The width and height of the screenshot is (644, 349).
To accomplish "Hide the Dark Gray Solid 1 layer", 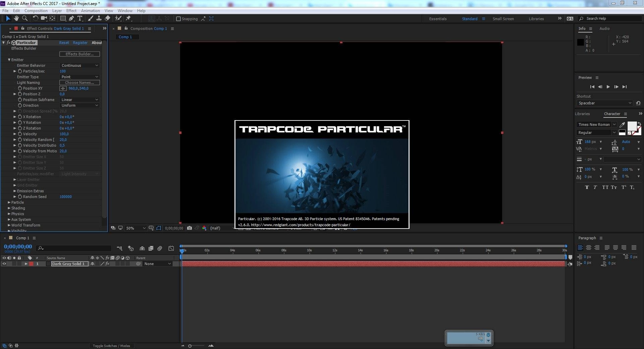I will 4,264.
